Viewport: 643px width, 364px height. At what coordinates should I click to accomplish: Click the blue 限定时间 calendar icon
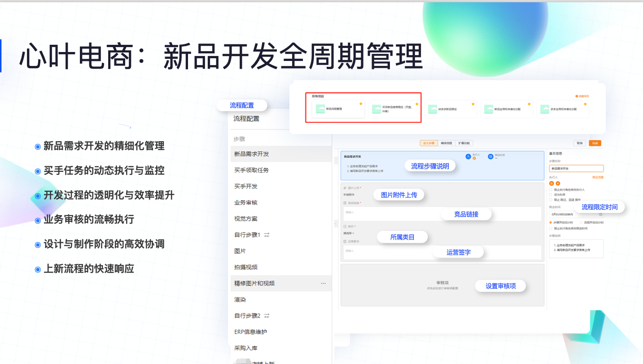pos(491,156)
